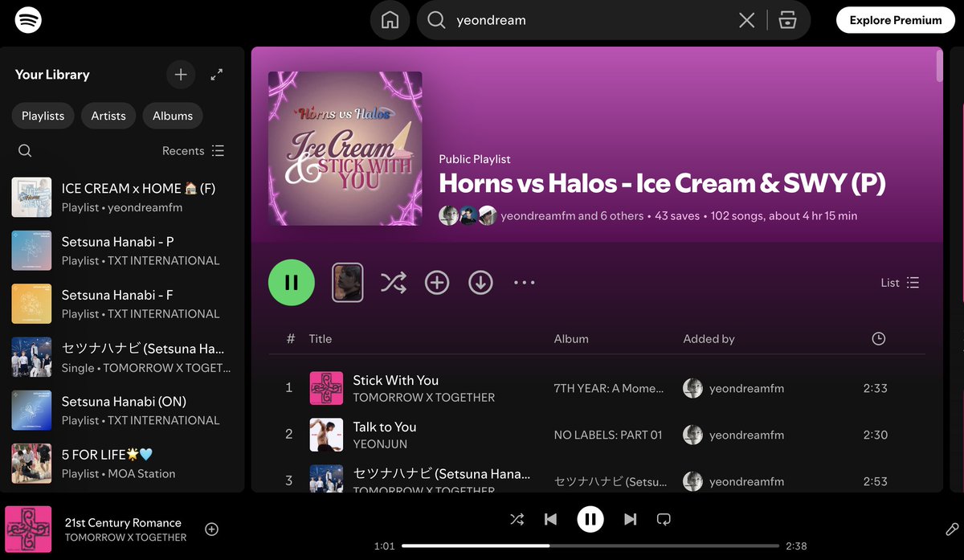
Task: Sort by Added by column header
Action: click(x=709, y=339)
